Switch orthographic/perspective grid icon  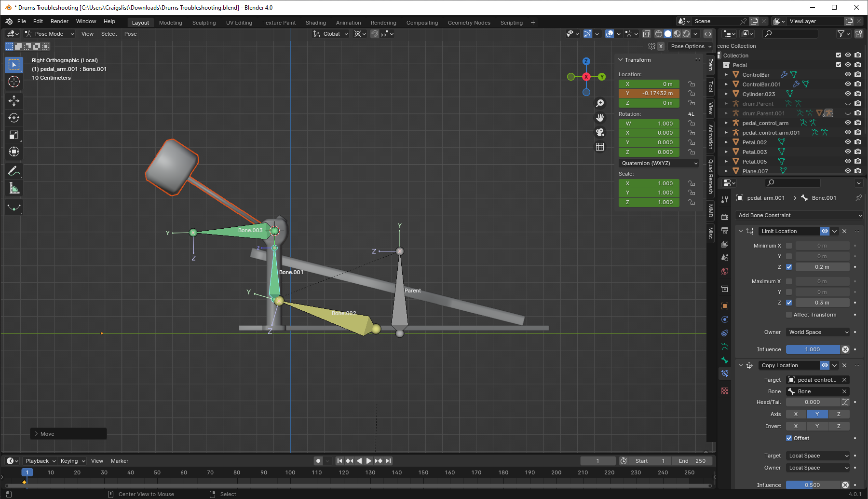click(x=600, y=147)
